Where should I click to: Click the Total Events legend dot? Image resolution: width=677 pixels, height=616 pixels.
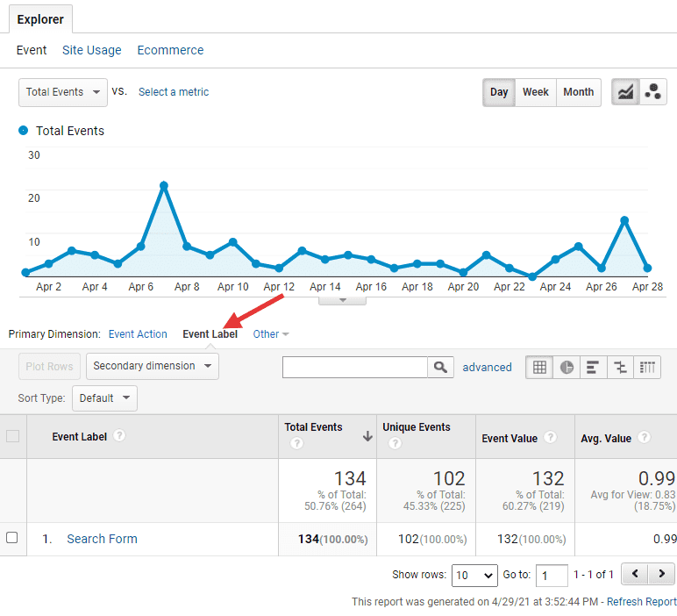[x=24, y=131]
